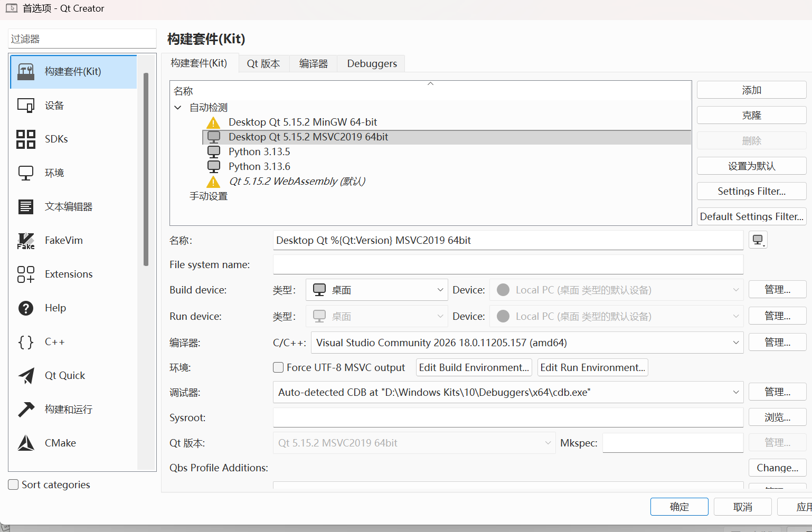Select the manual kits group row
This screenshot has height=532, width=812.
pyautogui.click(x=430, y=196)
